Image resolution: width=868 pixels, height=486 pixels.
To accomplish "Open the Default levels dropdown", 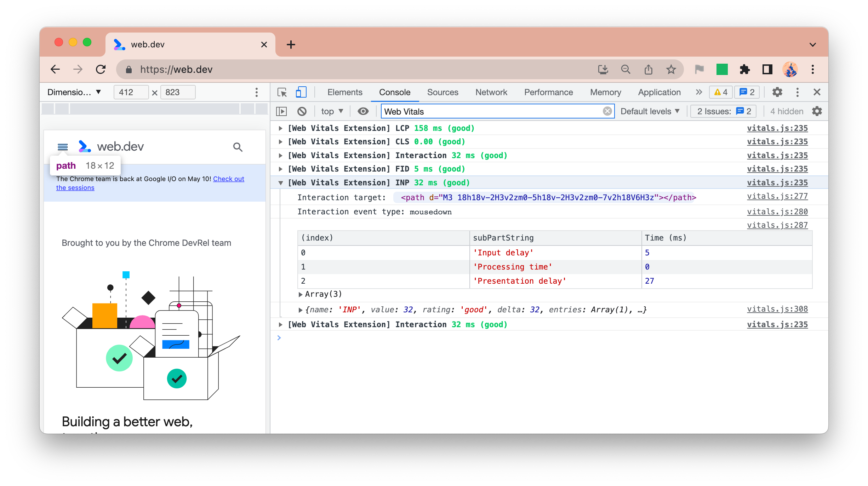I will point(650,111).
